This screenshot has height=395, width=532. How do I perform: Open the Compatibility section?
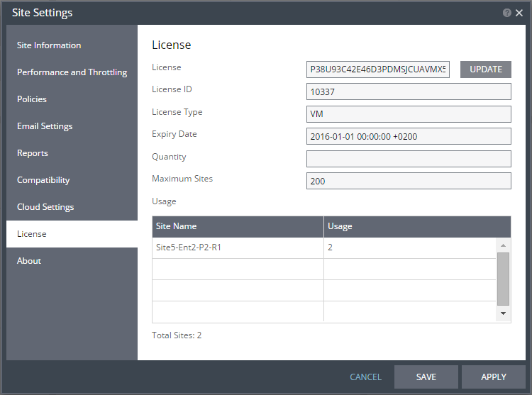72,180
